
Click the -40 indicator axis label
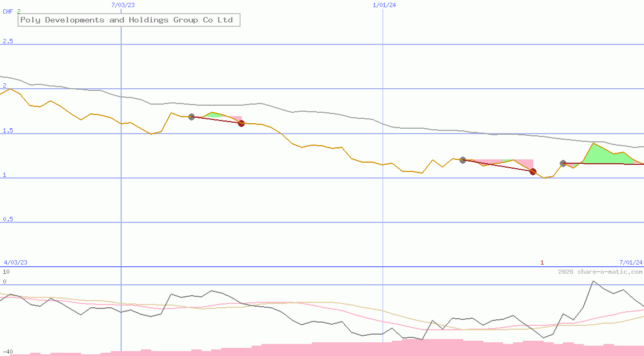point(8,352)
